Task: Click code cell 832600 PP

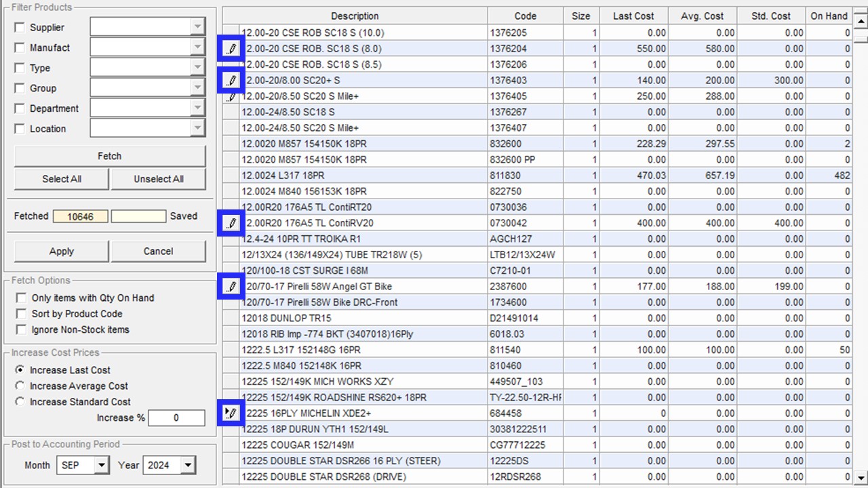Action: pos(526,160)
